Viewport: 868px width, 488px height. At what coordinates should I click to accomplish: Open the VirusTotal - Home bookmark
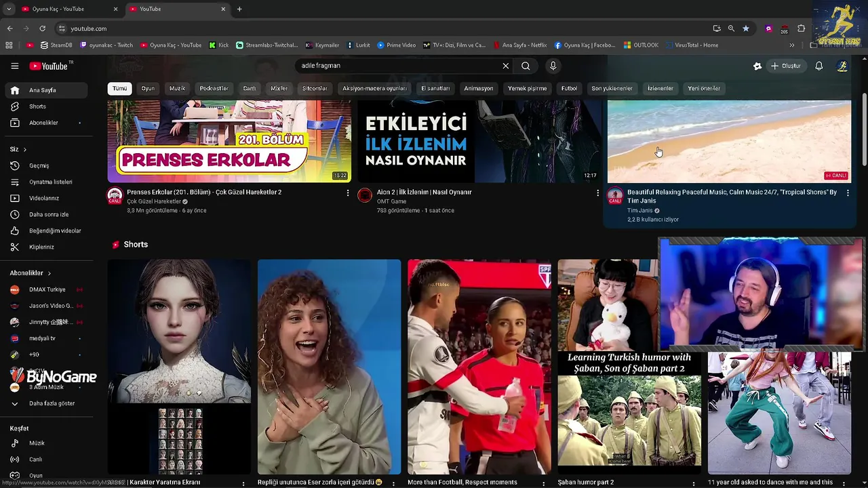[x=690, y=45]
